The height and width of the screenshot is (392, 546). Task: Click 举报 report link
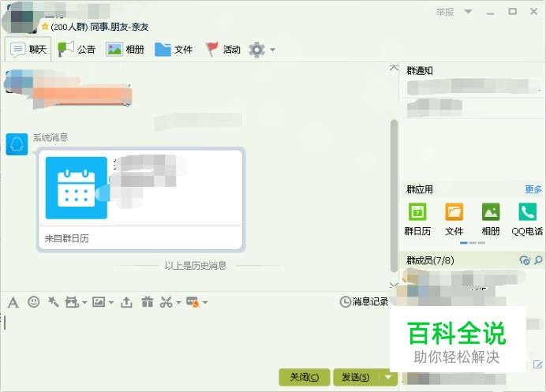point(445,12)
